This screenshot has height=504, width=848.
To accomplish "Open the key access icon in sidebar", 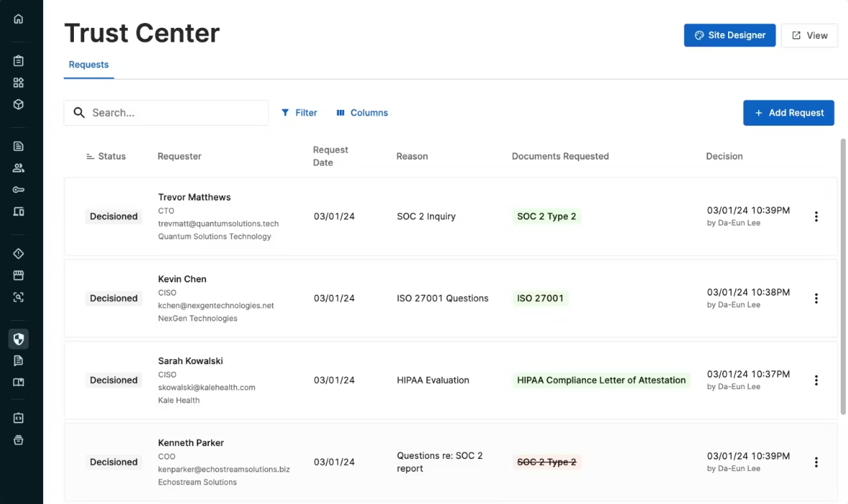I will (18, 189).
